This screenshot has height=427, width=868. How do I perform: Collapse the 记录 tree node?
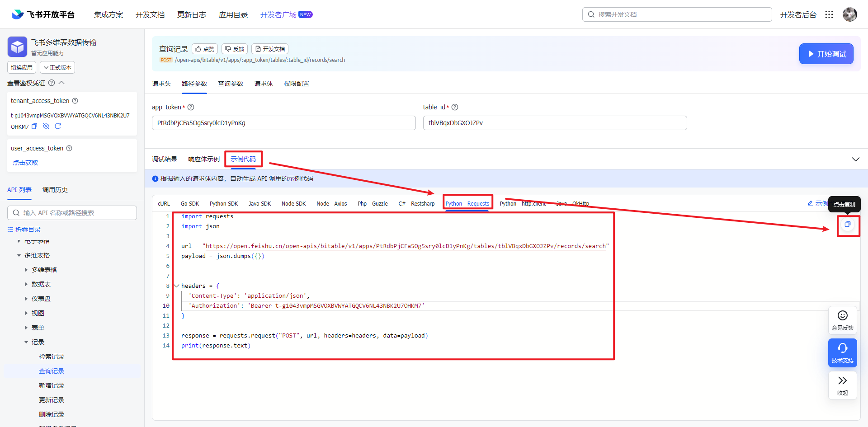click(26, 342)
